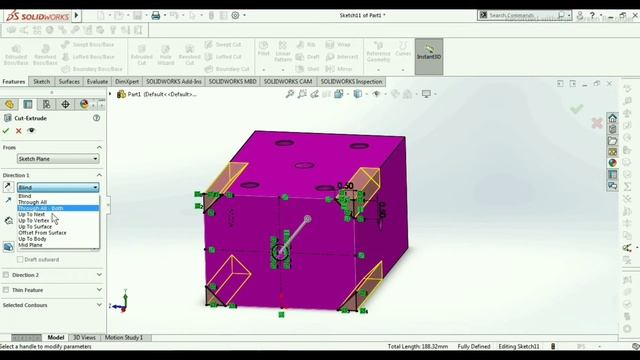
Task: Select Up To Surface option
Action: [x=58, y=227]
